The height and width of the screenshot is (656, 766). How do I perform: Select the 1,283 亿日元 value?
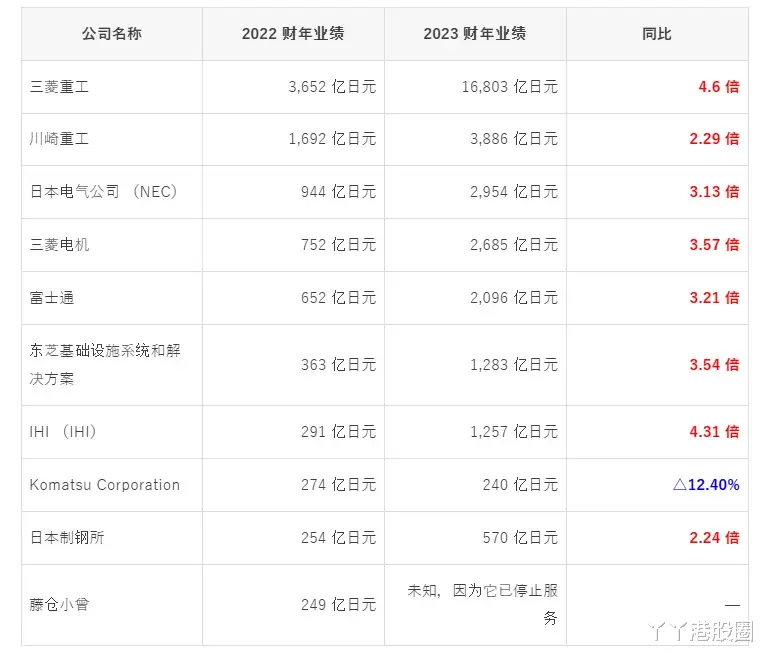514,365
